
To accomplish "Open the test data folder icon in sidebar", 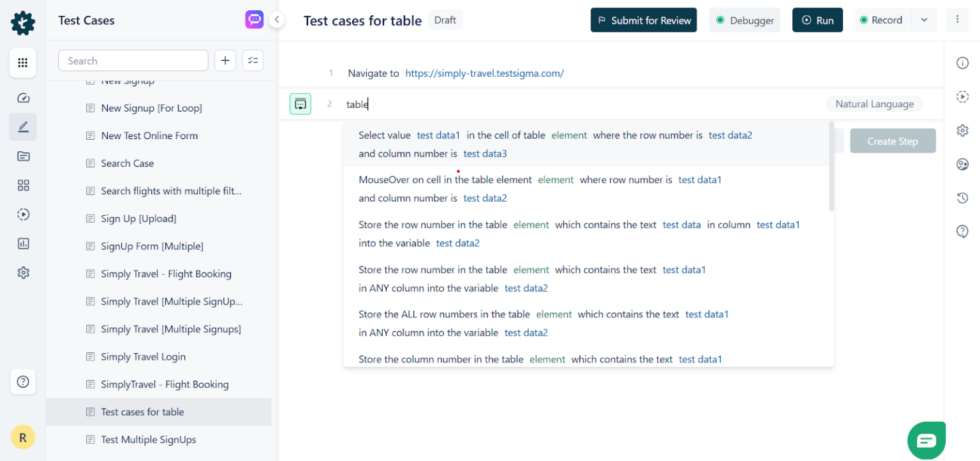I will coord(23,156).
